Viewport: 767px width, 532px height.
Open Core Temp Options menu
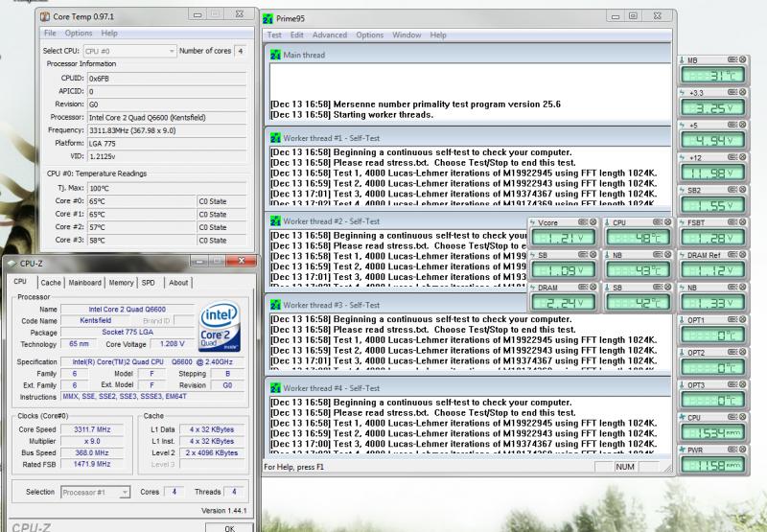(x=79, y=34)
